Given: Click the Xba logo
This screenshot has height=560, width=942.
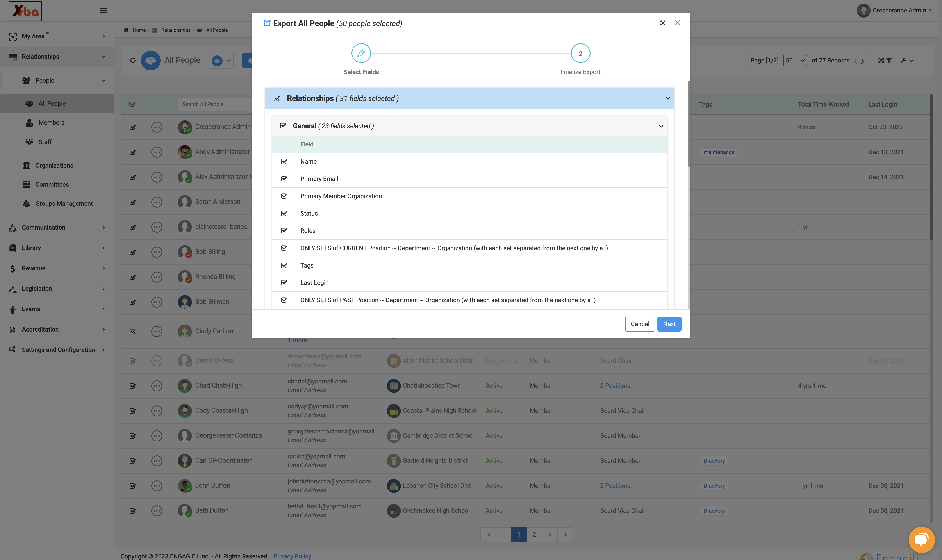Looking at the screenshot, I should 25,11.
